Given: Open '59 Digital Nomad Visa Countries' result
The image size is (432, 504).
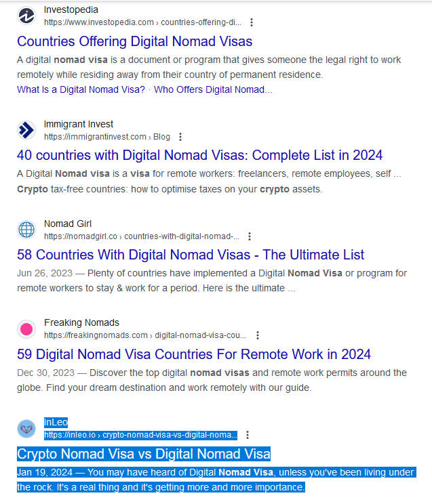Looking at the screenshot, I should coord(194,354).
